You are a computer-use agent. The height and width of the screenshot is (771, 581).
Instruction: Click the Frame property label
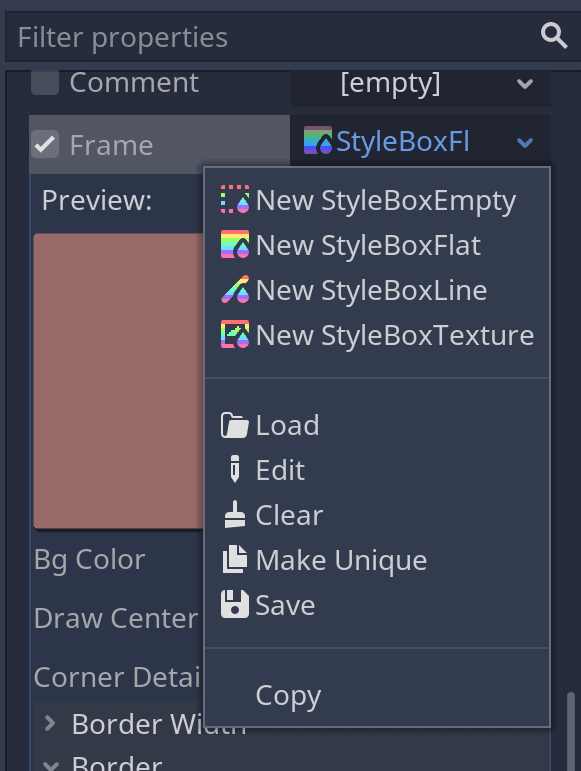[112, 145]
